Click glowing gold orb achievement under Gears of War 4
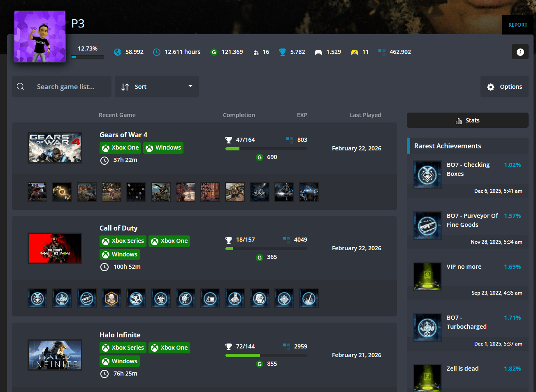536x392 pixels. (62, 192)
